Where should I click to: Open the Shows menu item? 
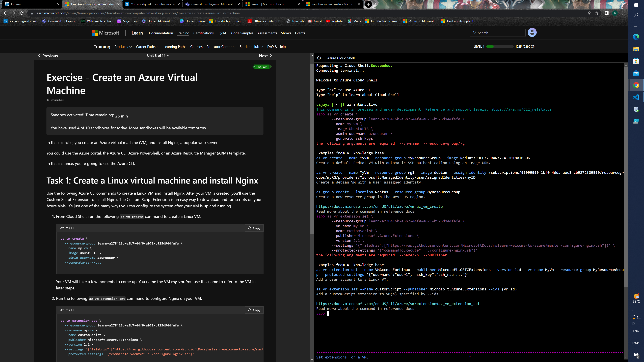(286, 33)
